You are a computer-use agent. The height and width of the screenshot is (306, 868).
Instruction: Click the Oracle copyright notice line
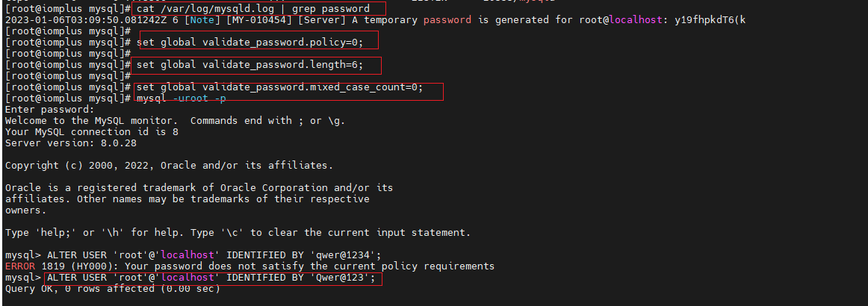169,166
